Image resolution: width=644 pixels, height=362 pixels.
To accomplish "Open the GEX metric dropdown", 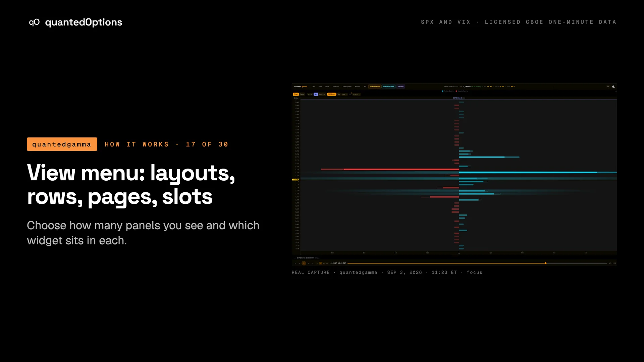I will (310, 94).
